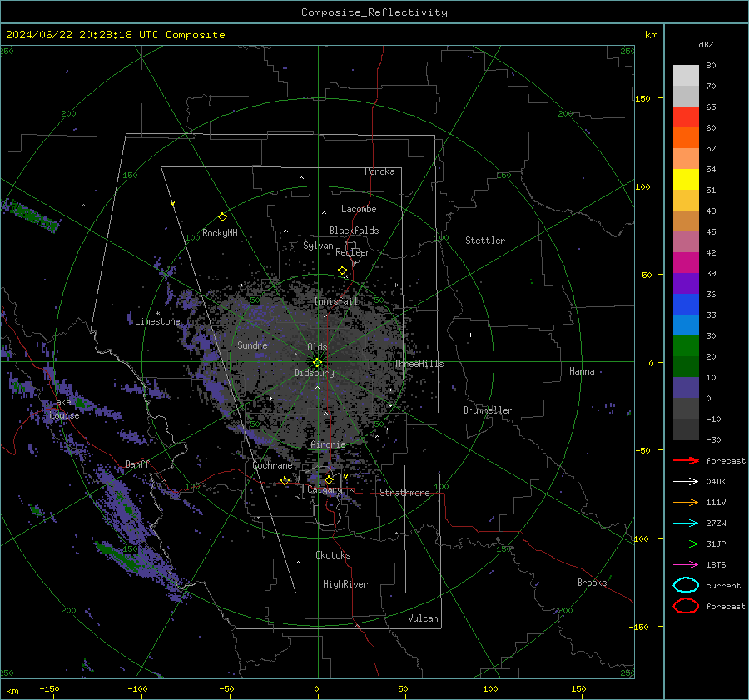The width and height of the screenshot is (749, 700).
Task: Select the Didsbury label
Action: [x=314, y=373]
